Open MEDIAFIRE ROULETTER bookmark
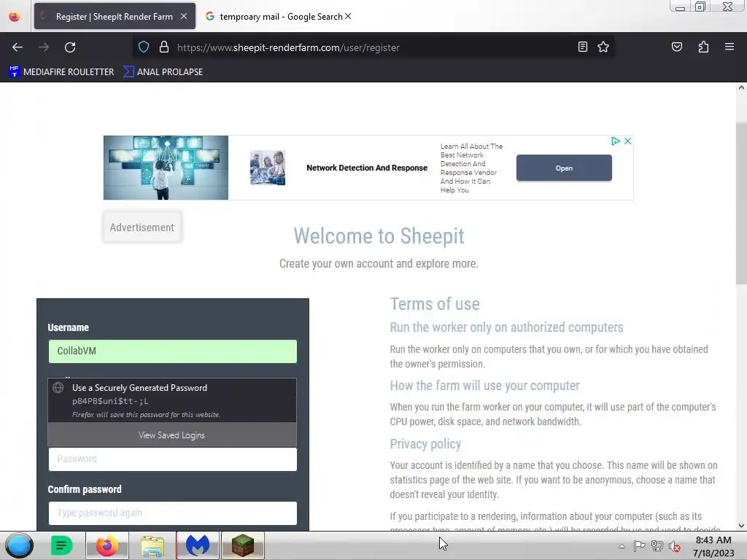This screenshot has height=560, width=747. tap(62, 72)
